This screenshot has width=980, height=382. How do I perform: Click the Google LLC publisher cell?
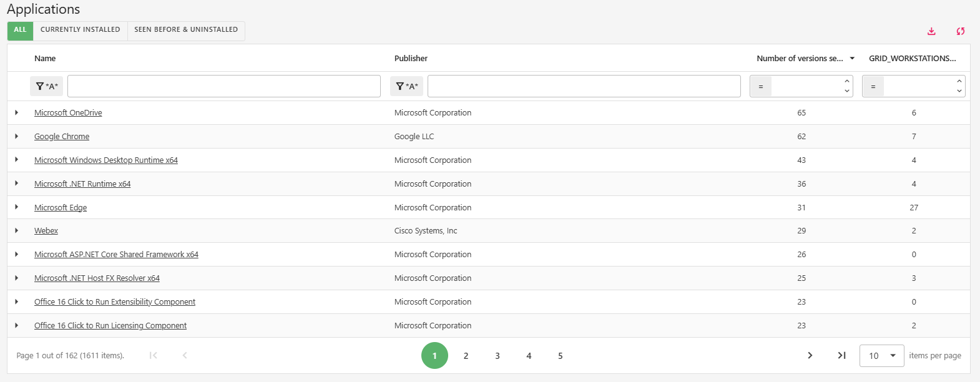[414, 137]
